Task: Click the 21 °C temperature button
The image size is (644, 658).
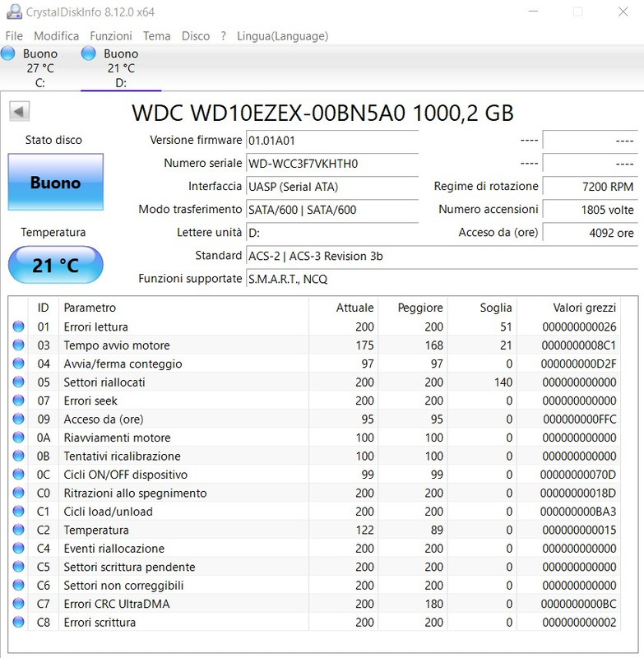Action: point(55,265)
